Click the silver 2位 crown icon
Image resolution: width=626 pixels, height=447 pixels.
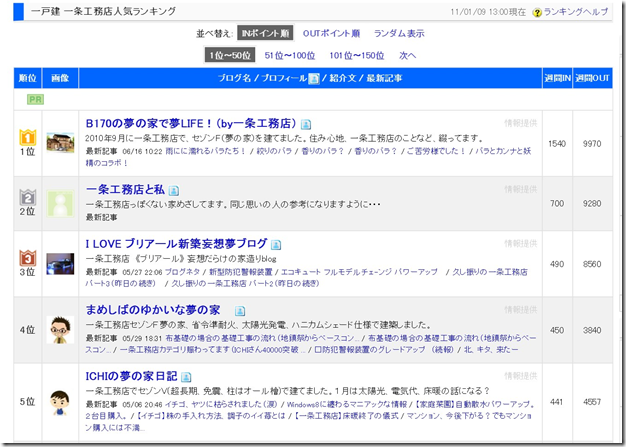tap(28, 198)
